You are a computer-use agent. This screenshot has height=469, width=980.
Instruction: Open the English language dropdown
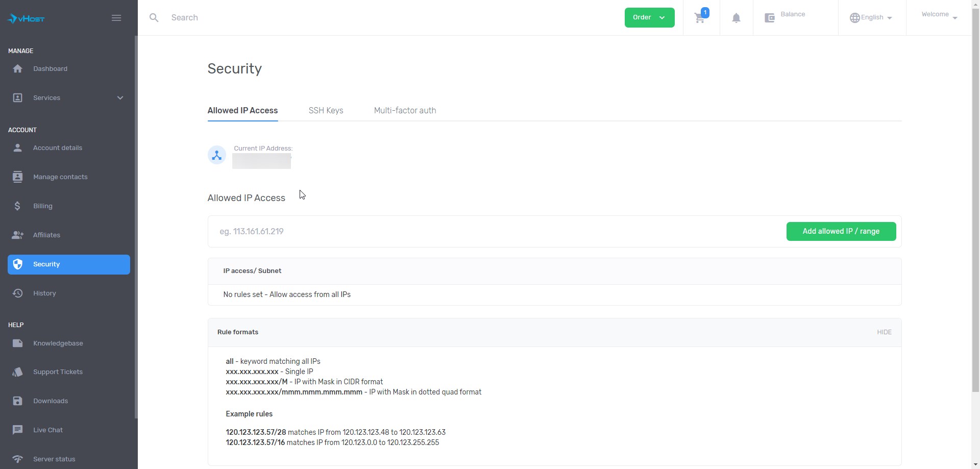[x=871, y=18]
